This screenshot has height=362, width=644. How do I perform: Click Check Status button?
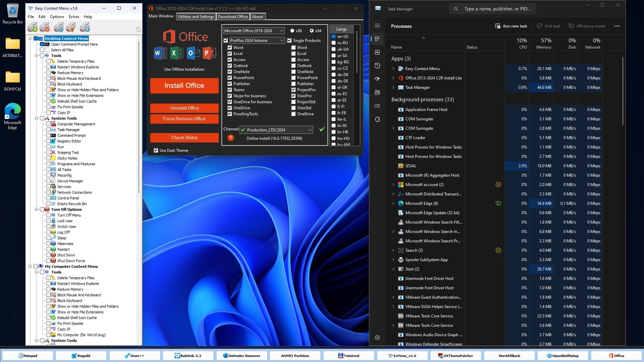click(x=184, y=137)
